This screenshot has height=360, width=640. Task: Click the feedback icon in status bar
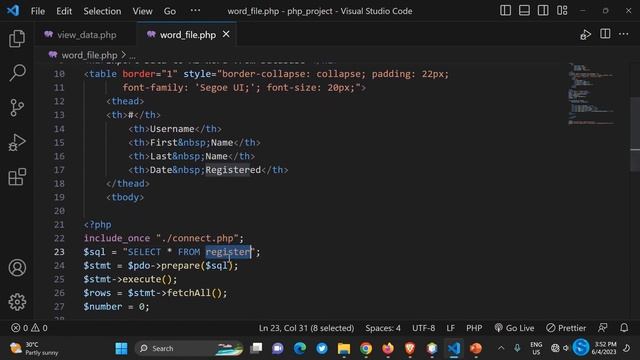(x=602, y=328)
